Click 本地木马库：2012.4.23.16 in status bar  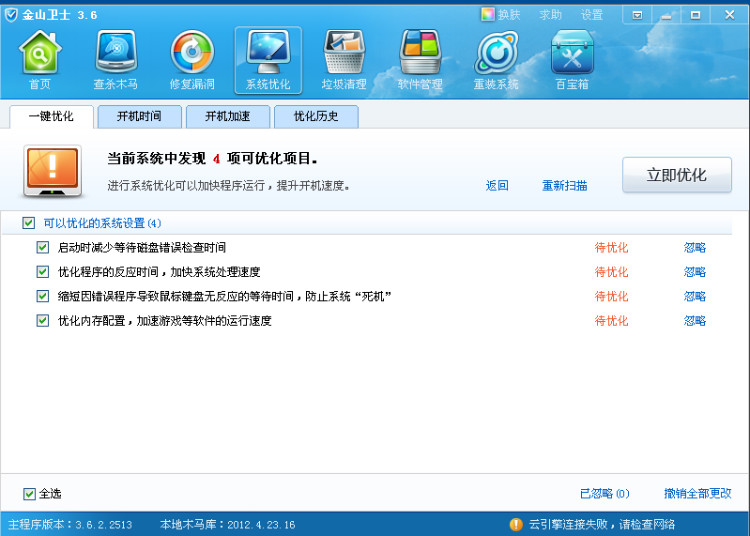tap(228, 525)
